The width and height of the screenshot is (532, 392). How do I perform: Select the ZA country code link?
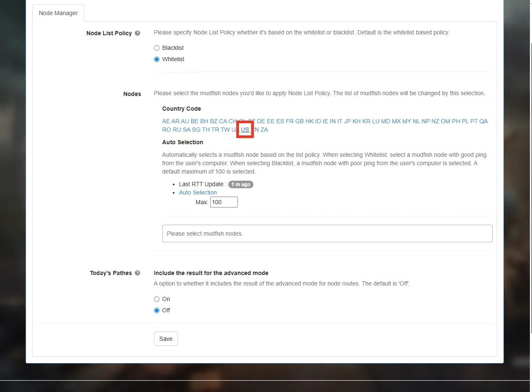(264, 130)
